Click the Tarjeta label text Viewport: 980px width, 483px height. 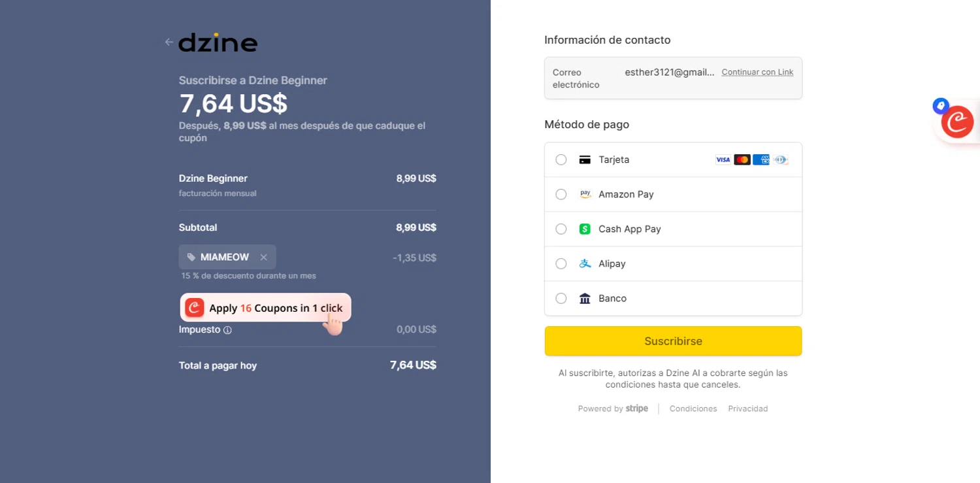click(614, 159)
